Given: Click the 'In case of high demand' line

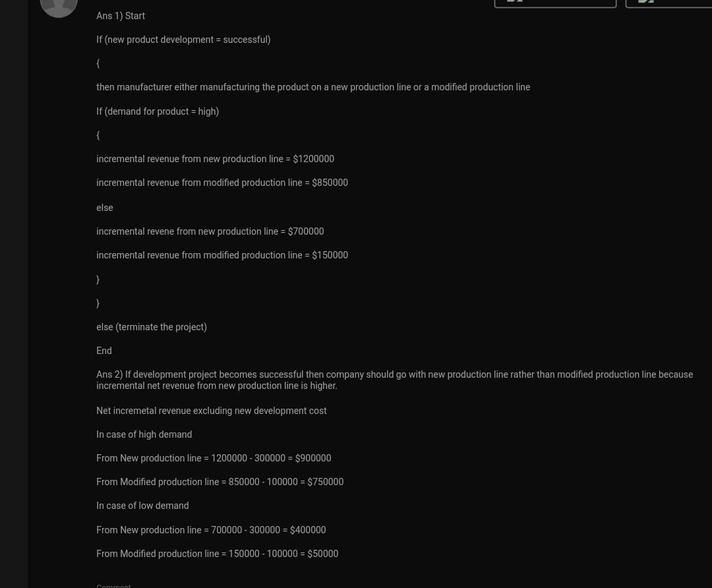Looking at the screenshot, I should click(x=144, y=434).
